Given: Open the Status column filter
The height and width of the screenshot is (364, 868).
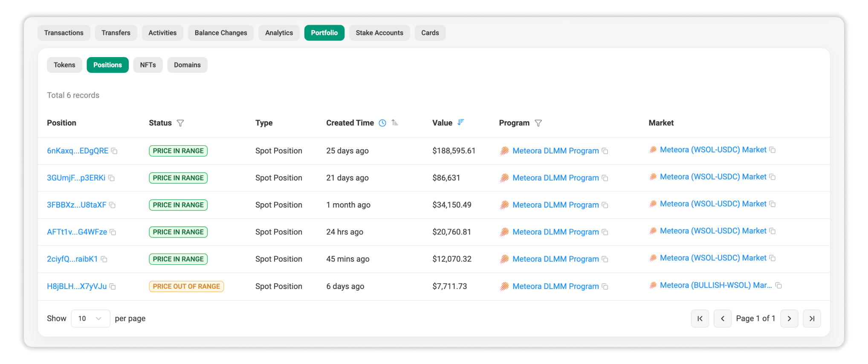Looking at the screenshot, I should (180, 123).
